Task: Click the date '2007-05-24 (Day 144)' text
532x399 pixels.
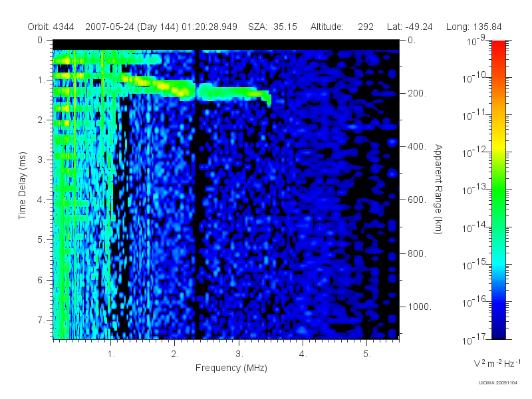Action: click(x=132, y=27)
